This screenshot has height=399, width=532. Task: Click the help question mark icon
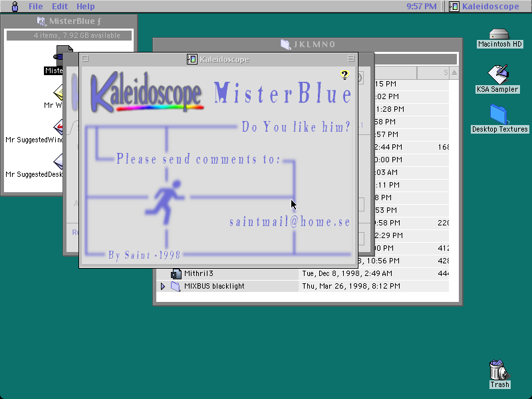point(344,74)
